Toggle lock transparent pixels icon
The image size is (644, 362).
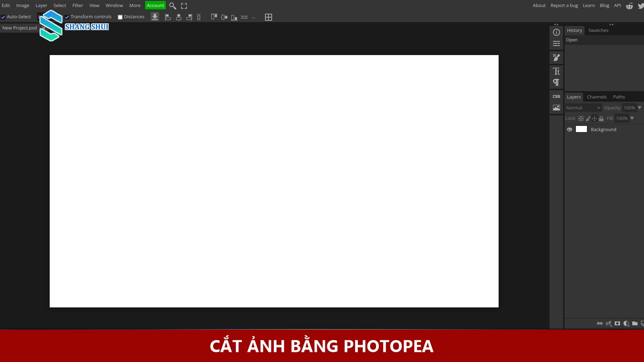tap(581, 119)
